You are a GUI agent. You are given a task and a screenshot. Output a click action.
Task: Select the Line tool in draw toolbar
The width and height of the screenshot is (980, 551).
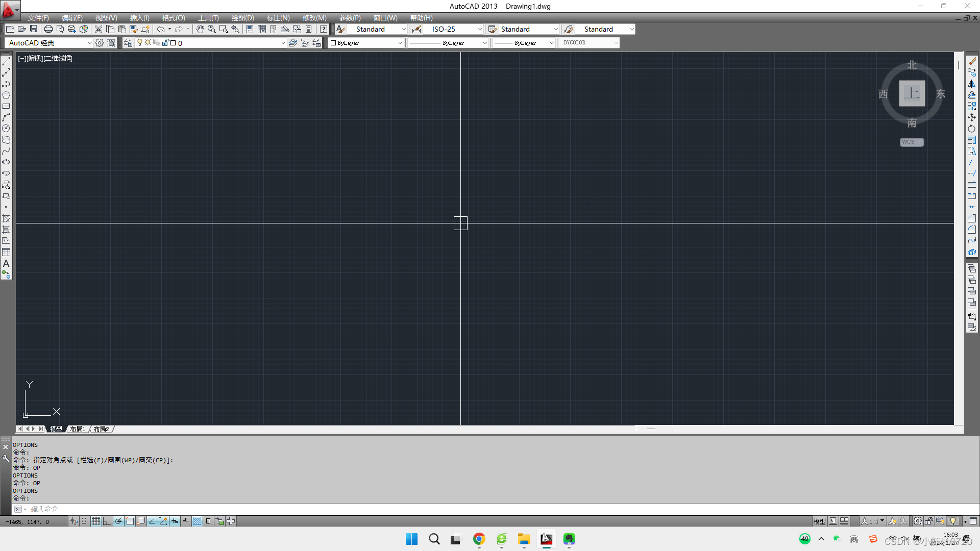6,61
